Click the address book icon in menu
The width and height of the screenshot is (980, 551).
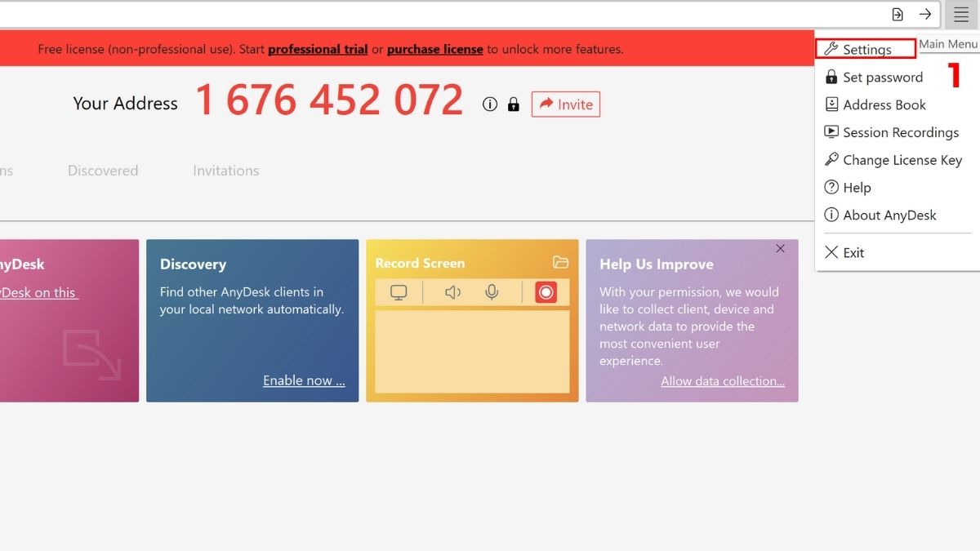point(831,104)
